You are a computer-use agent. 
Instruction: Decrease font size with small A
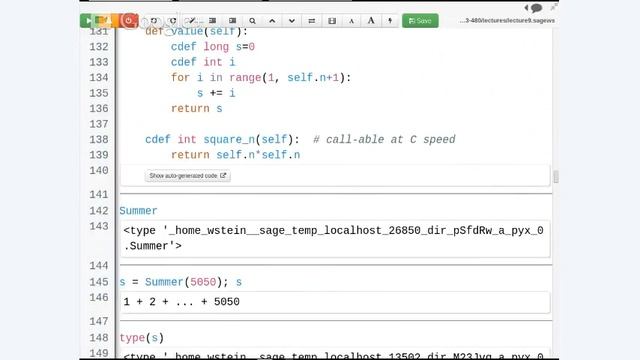(351, 21)
